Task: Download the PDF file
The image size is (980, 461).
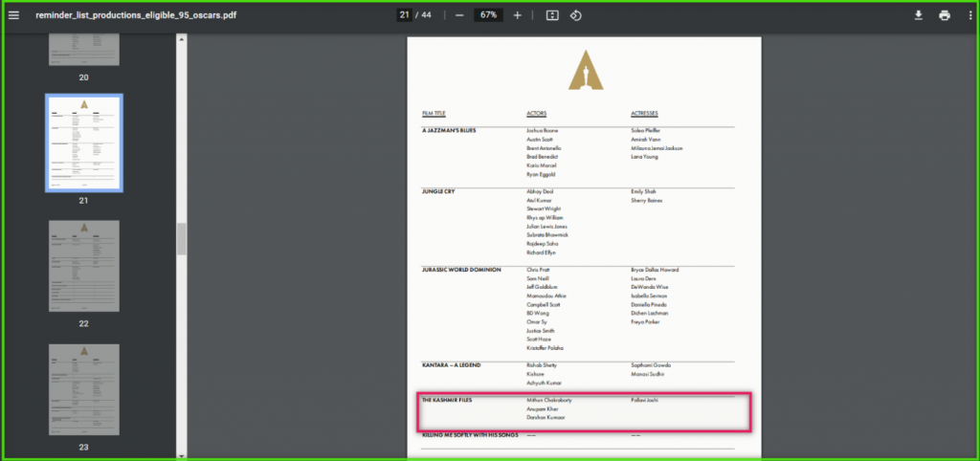Action: pos(918,15)
